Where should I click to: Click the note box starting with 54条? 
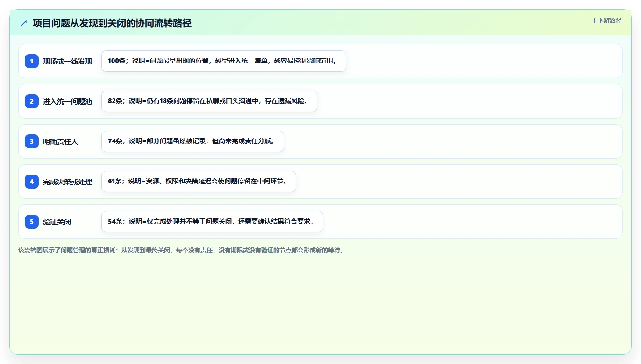point(212,222)
